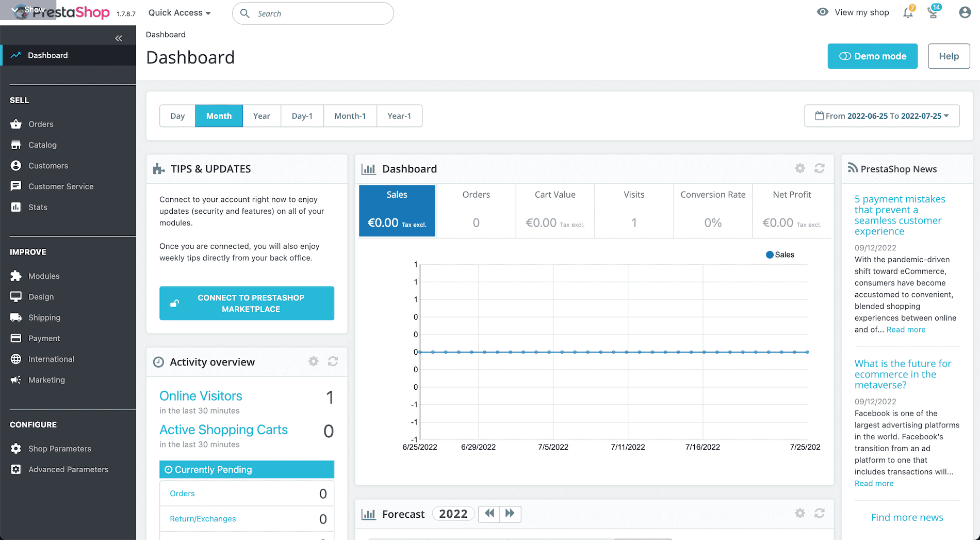Open Catalog from the store icon
This screenshot has width=980, height=540.
(16, 145)
